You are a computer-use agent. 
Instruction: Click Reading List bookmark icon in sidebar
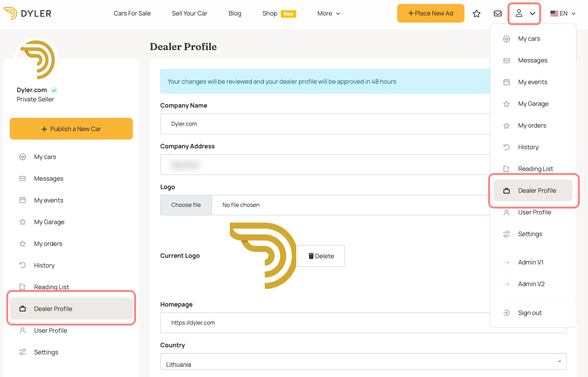pos(23,287)
